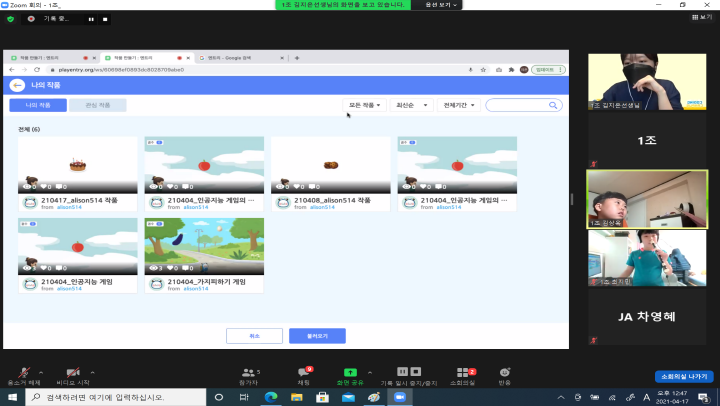Start video with the camera icon
The image size is (720, 406).
click(x=73, y=372)
